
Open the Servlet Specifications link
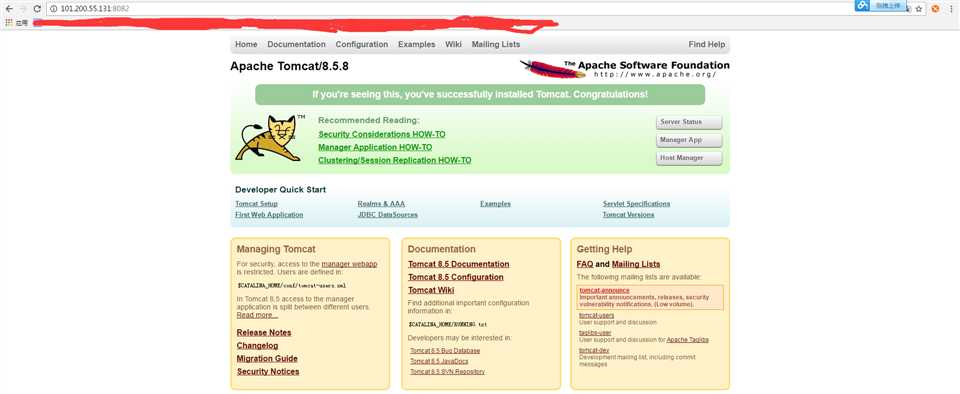(x=636, y=204)
